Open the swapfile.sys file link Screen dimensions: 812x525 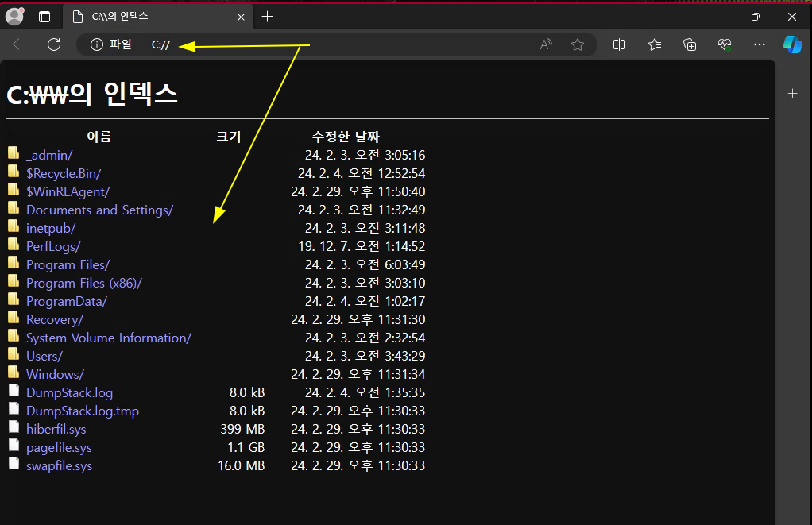click(59, 466)
